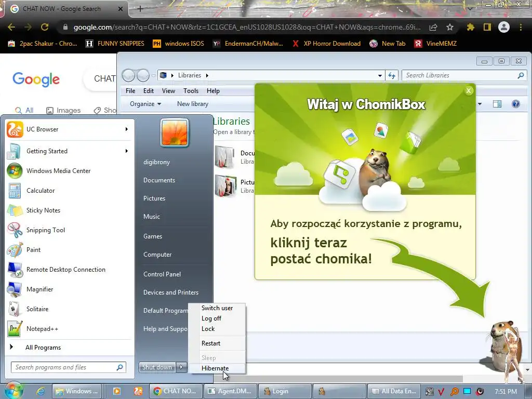Go back in Chrome
This screenshot has width=532, height=399.
11,27
